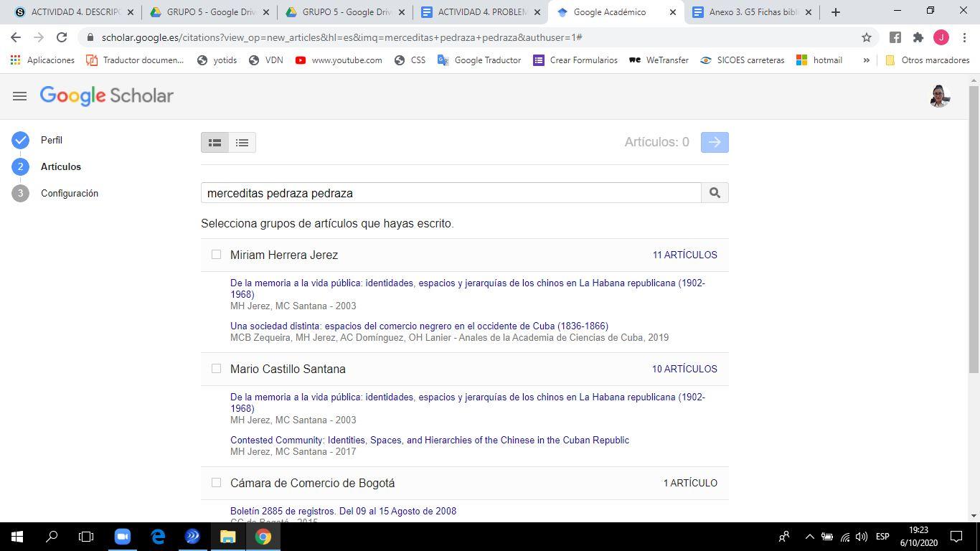Open a new browser tab
The height and width of the screenshot is (551, 980).
(x=835, y=12)
